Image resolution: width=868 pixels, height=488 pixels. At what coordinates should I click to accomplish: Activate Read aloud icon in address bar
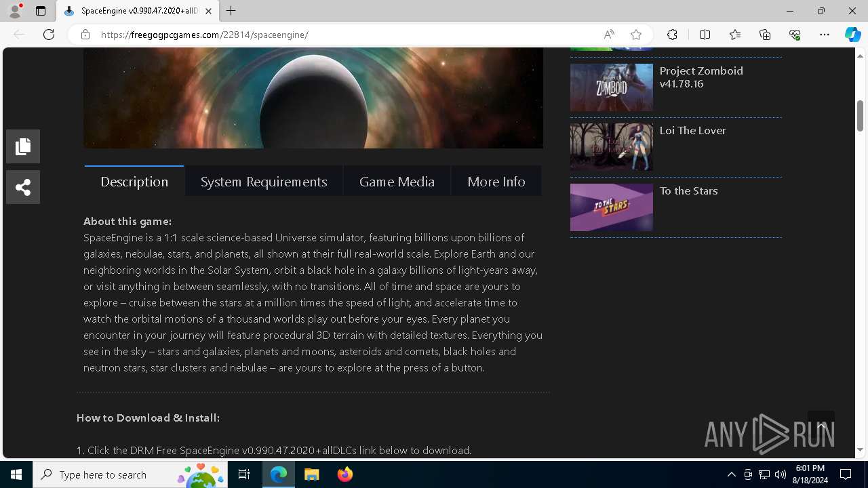[x=609, y=35]
